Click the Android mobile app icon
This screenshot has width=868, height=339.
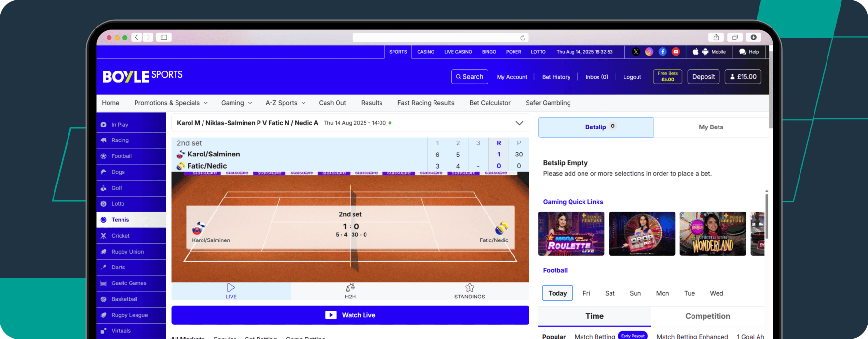[x=705, y=52]
